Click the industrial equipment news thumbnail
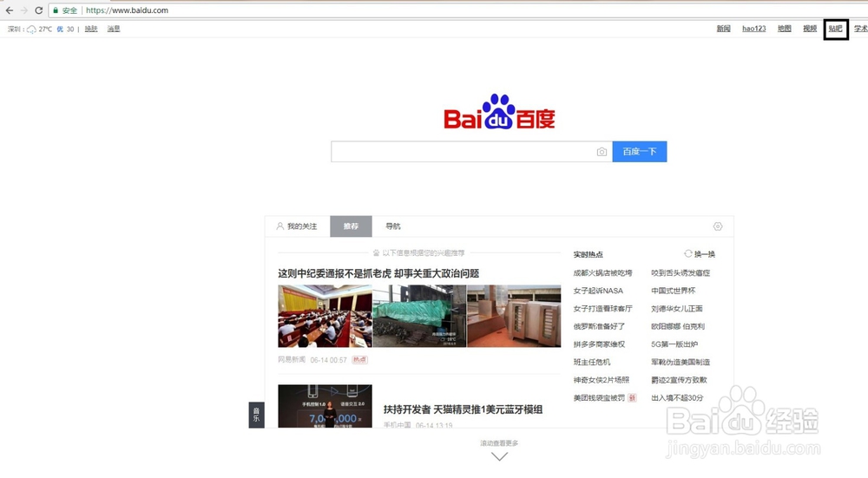The image size is (868, 478). pos(514,316)
